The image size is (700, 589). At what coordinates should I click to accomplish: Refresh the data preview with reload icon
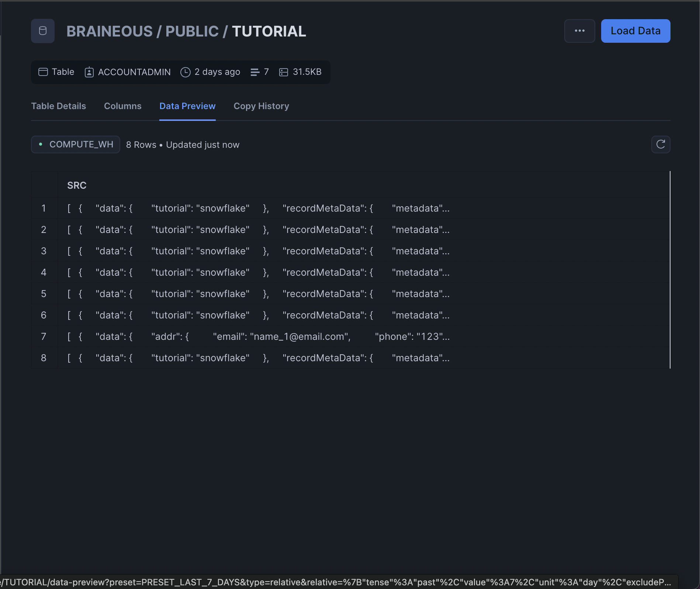point(661,144)
